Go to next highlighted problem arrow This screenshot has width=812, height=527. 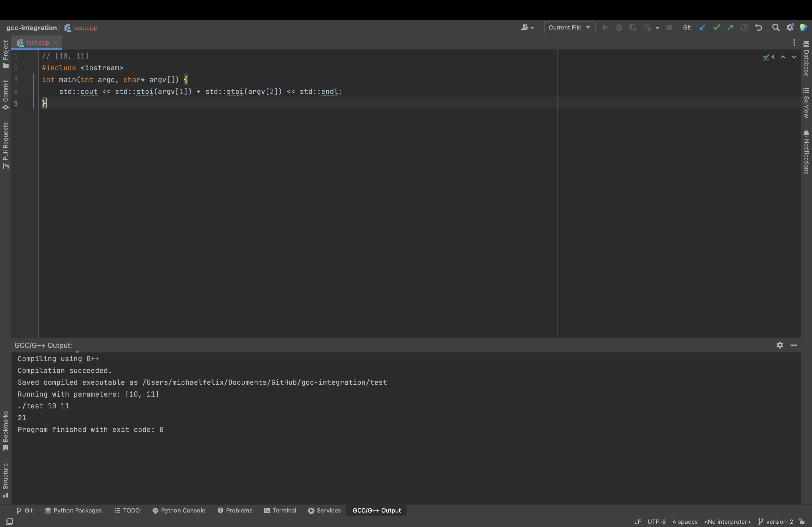pyautogui.click(x=794, y=57)
